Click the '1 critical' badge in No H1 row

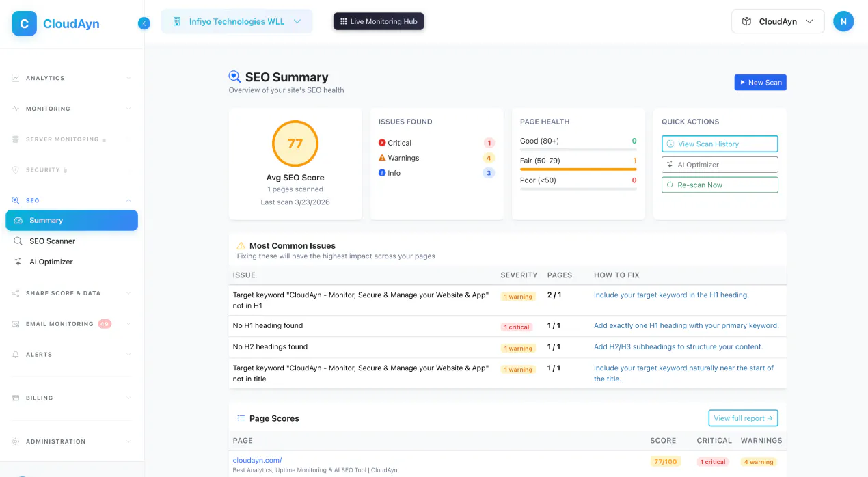pyautogui.click(x=517, y=327)
